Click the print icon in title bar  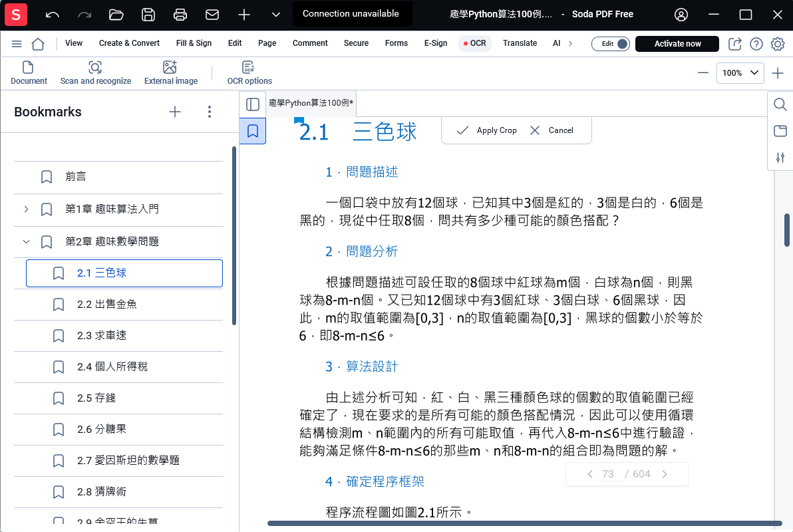[180, 15]
